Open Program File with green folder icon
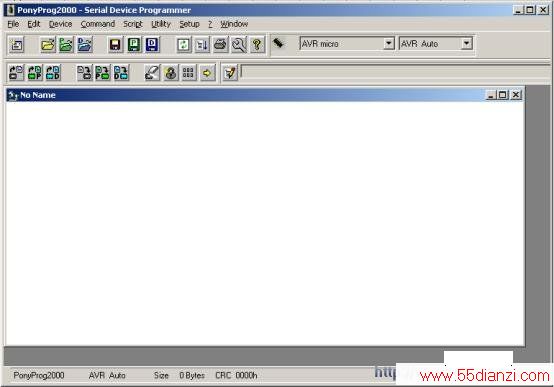The width and height of the screenshot is (554, 387). 66,45
